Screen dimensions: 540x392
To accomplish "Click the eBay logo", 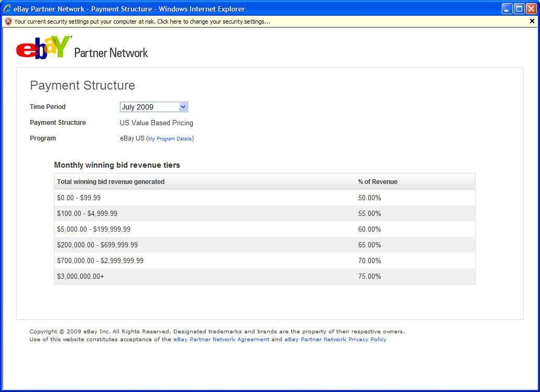I will click(x=44, y=47).
